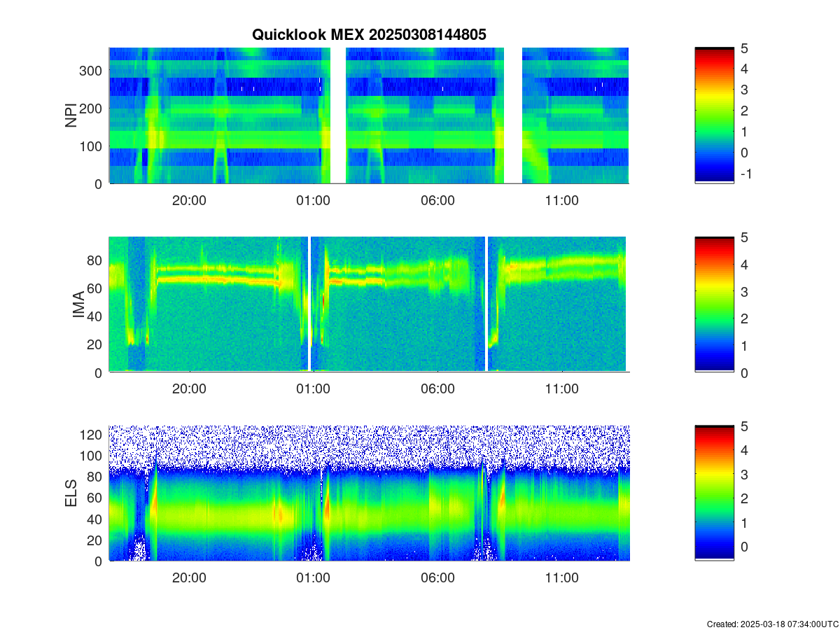Click the 06:00 tick label under NPI plot
Screen dimensions: 840x630
tap(437, 201)
